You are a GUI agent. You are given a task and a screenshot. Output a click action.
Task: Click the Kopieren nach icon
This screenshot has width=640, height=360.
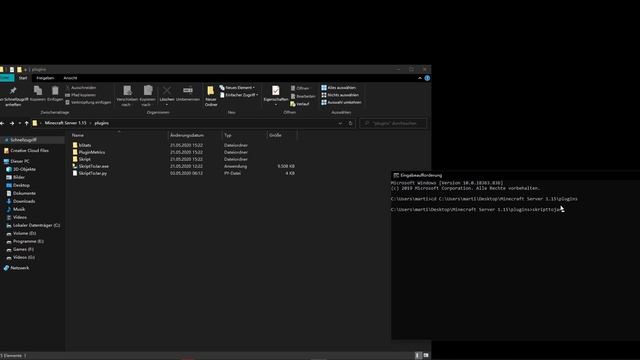pyautogui.click(x=148, y=91)
